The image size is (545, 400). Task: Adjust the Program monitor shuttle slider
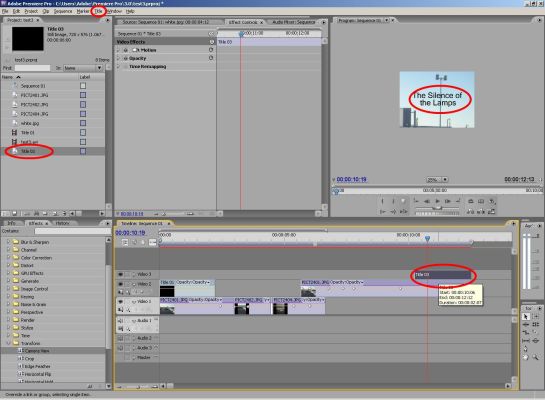click(x=437, y=208)
